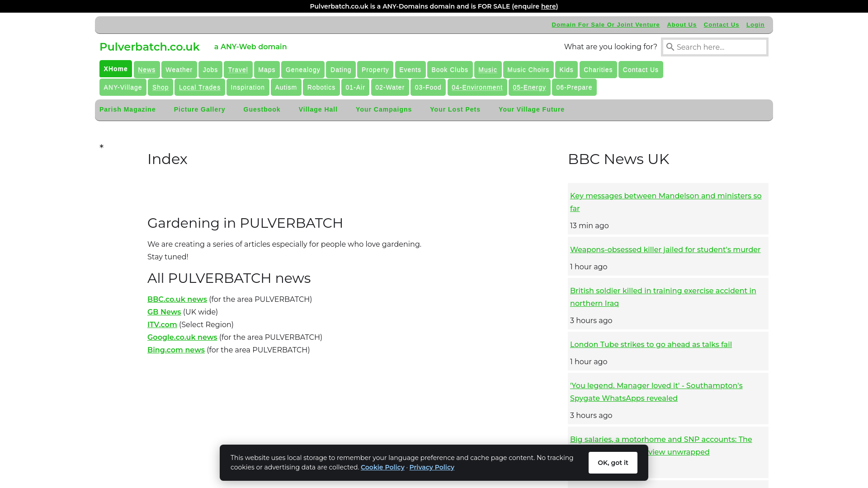The image size is (868, 488).
Task: Open London Tube strikes headline
Action: point(651,344)
